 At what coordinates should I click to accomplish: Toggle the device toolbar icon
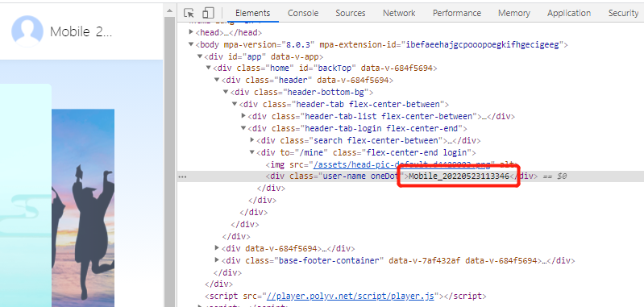208,13
